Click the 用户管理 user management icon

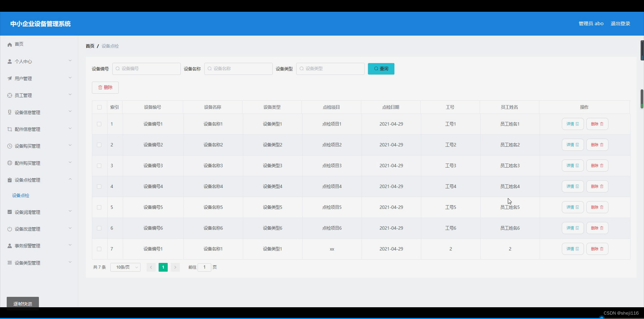[9, 78]
